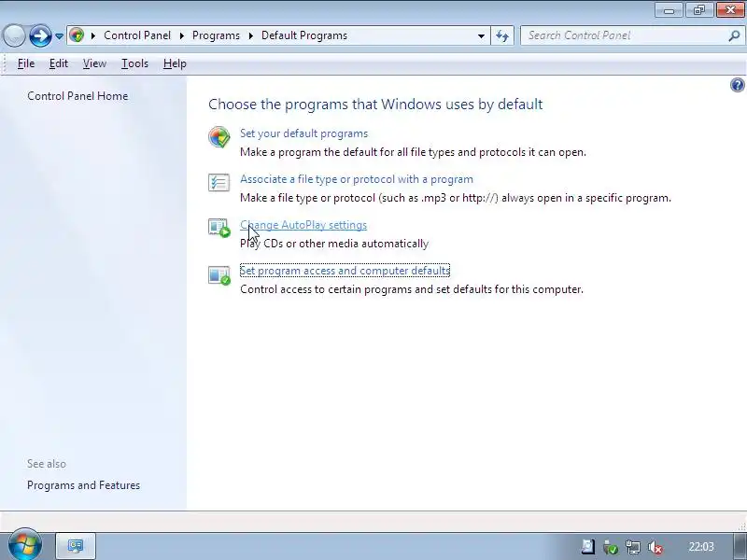The height and width of the screenshot is (560, 747).
Task: Click the Set program access defaults icon
Action: coord(219,274)
